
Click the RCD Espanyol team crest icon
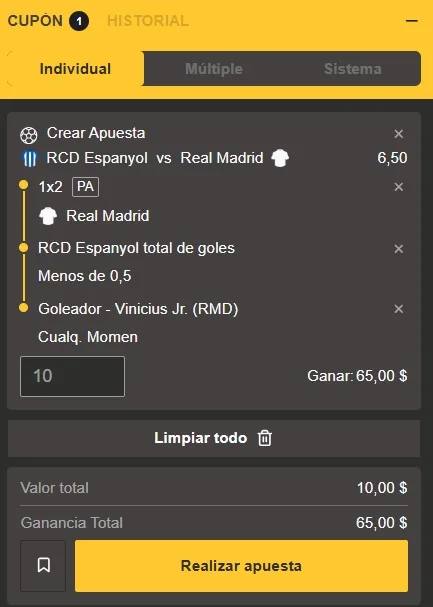30,159
